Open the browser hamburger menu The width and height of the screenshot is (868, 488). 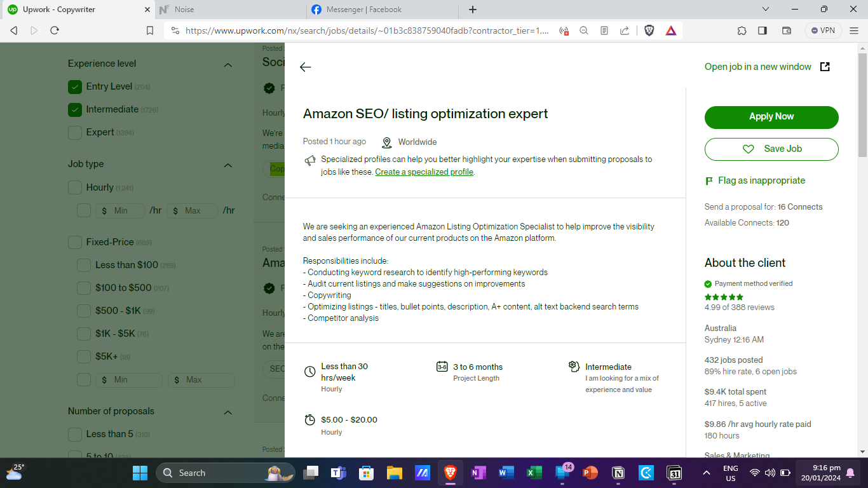point(854,30)
